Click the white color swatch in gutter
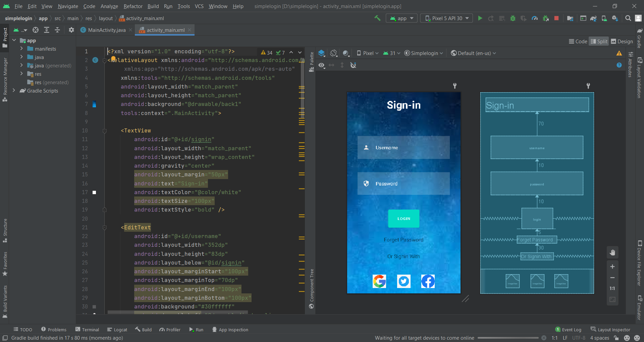The height and width of the screenshot is (342, 644). coord(94,192)
